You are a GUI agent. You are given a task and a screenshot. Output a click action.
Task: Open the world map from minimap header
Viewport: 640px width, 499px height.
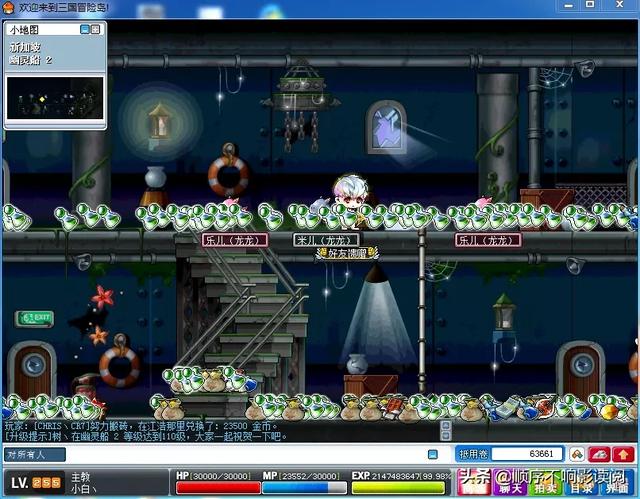click(x=95, y=29)
